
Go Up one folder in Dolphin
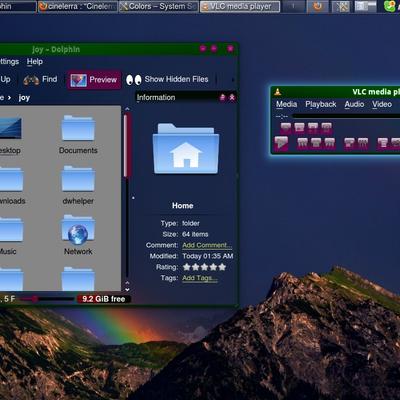(x=5, y=79)
